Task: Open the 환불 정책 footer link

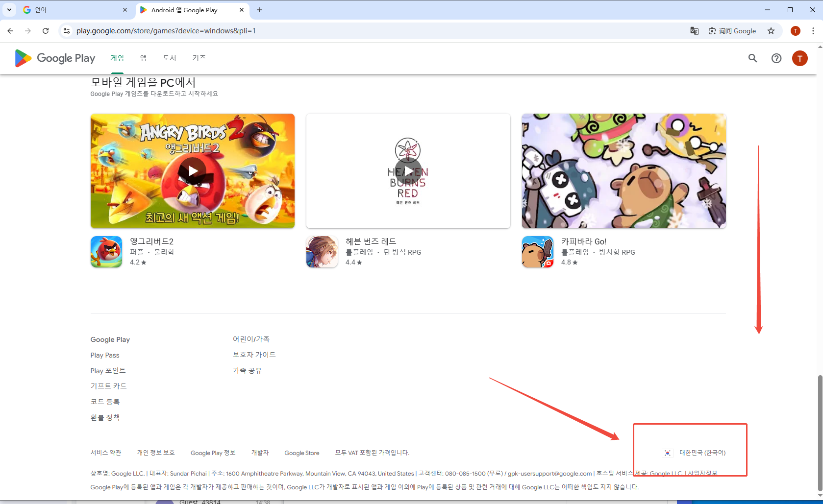Action: pyautogui.click(x=105, y=417)
